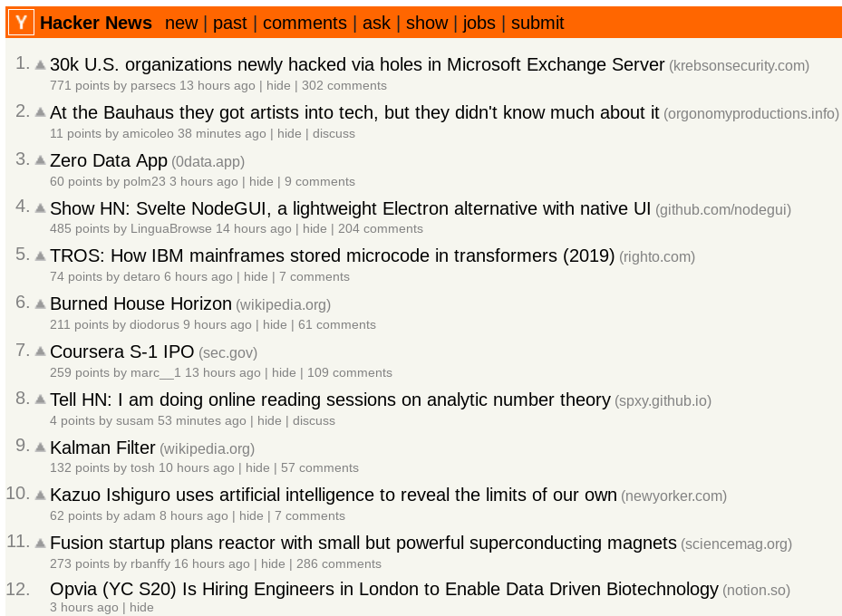842x616 pixels.
Task: Upvote the Microsoft Exchange Server hack story
Action: [40, 65]
